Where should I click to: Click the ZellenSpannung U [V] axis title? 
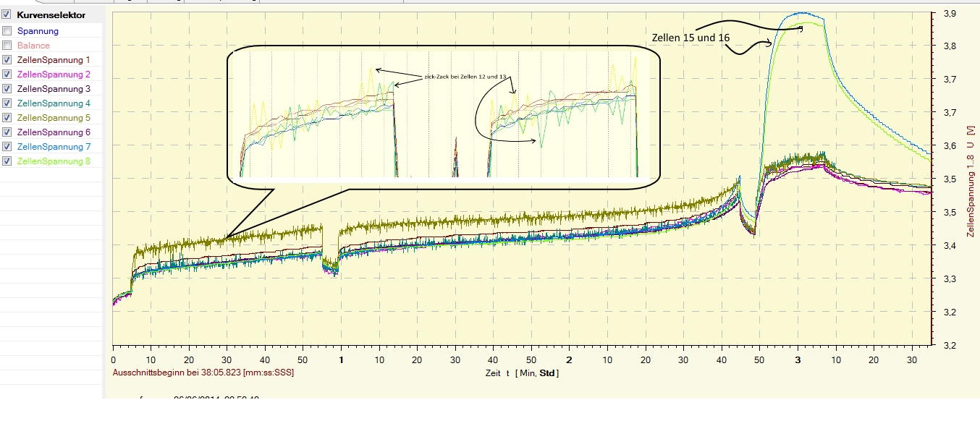click(971, 180)
